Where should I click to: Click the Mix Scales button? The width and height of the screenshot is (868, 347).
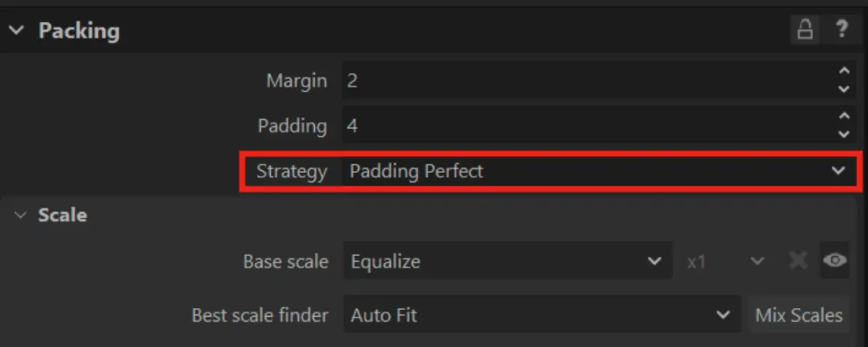pos(799,315)
